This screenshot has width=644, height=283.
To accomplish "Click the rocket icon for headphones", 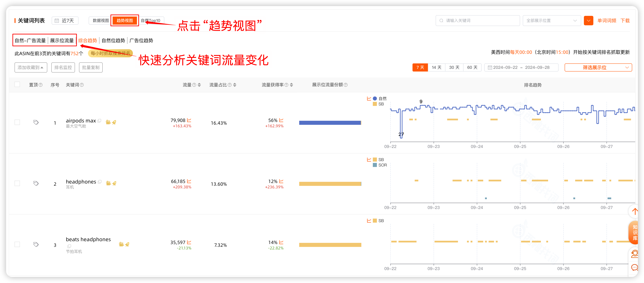I will 114,183.
